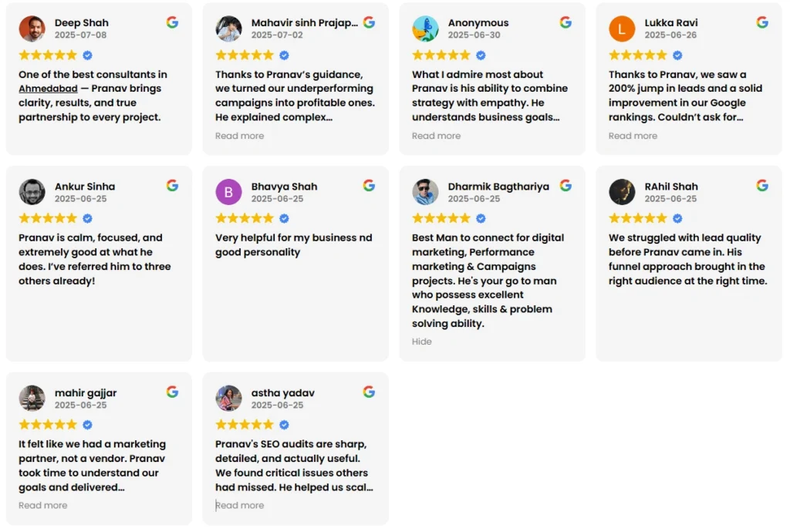Read more of mahir gajjar's review

[x=42, y=505]
